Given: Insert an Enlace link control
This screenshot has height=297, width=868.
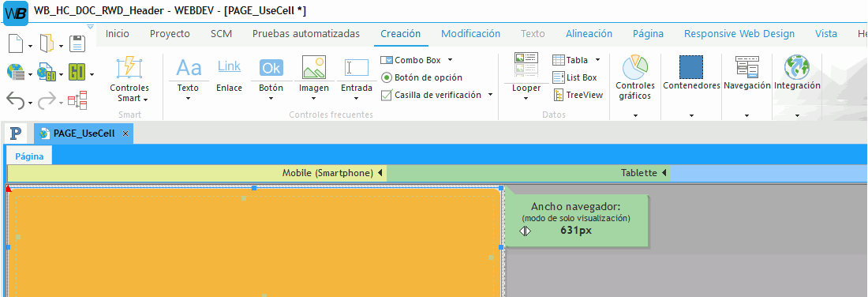Looking at the screenshot, I should point(229,66).
